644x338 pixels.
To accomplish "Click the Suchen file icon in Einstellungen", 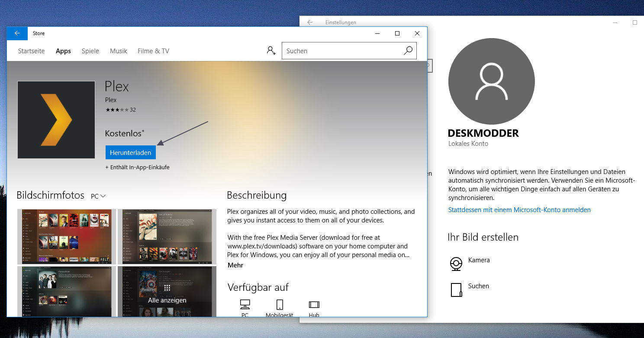I will pos(456,290).
